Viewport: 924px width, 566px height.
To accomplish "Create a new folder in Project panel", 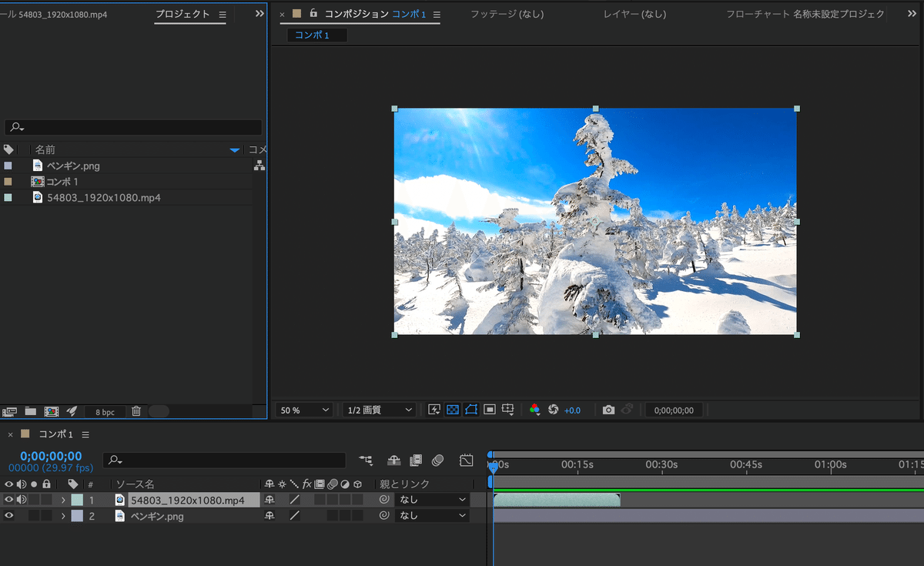I will [x=31, y=411].
